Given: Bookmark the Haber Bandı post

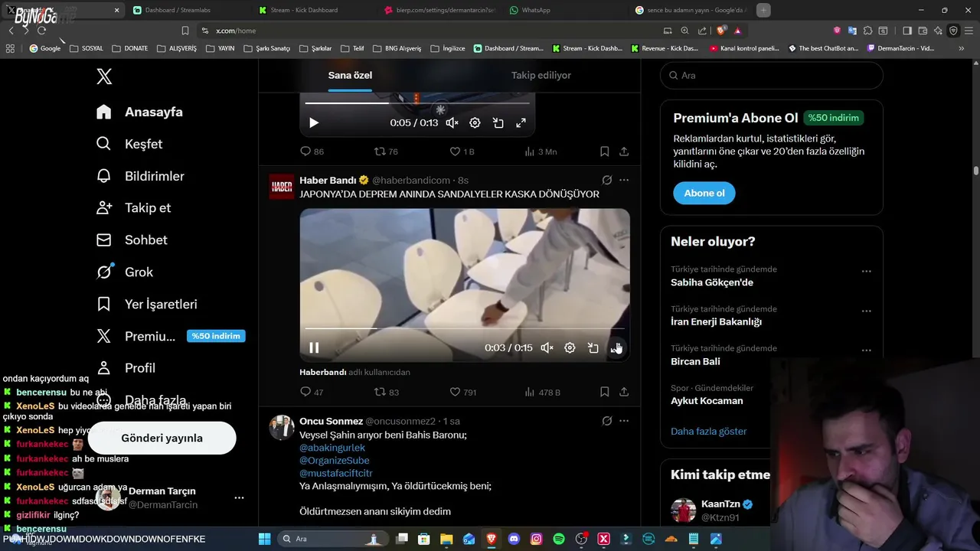Looking at the screenshot, I should click(x=604, y=392).
